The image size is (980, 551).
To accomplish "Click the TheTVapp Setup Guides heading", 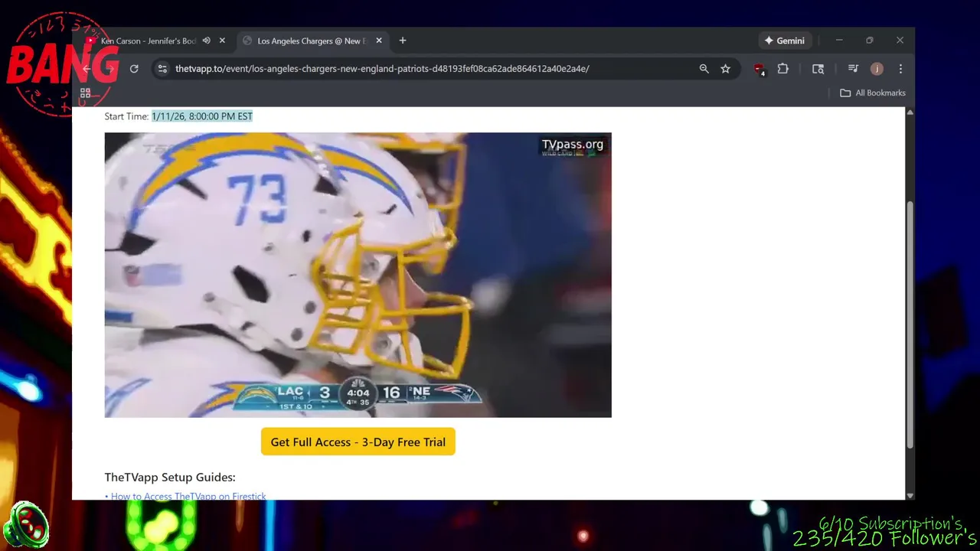I will pyautogui.click(x=170, y=477).
